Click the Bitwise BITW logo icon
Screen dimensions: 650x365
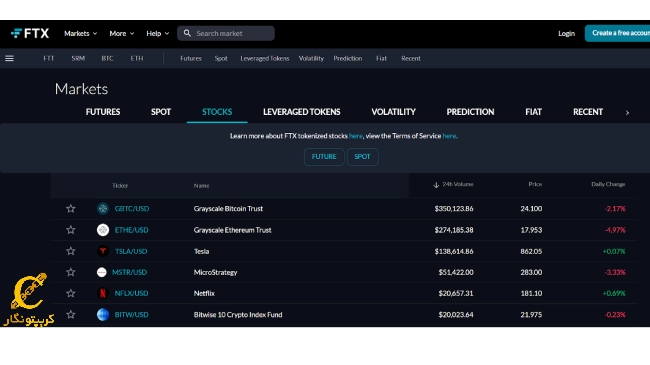click(x=103, y=314)
